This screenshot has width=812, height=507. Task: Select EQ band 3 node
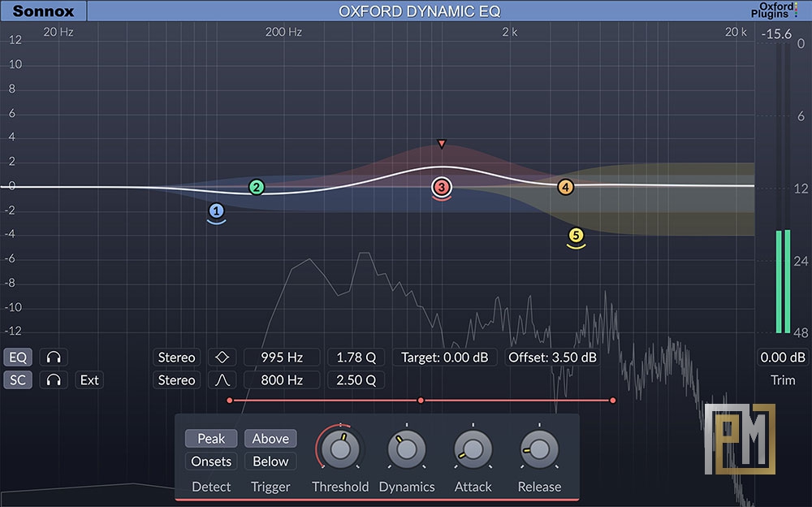(x=442, y=187)
